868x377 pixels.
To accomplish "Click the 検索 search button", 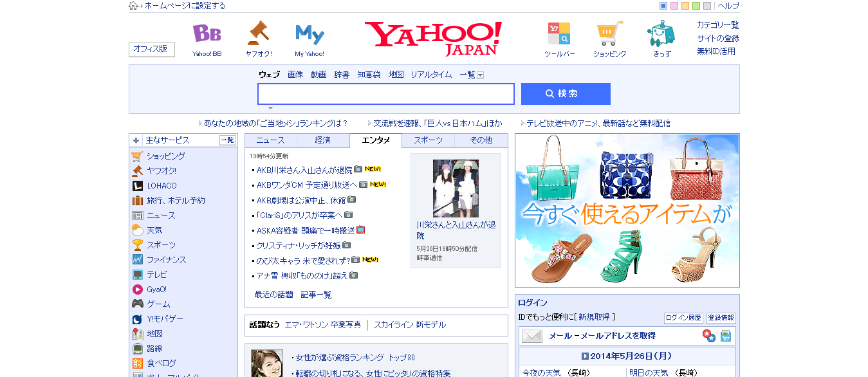I will coord(566,94).
